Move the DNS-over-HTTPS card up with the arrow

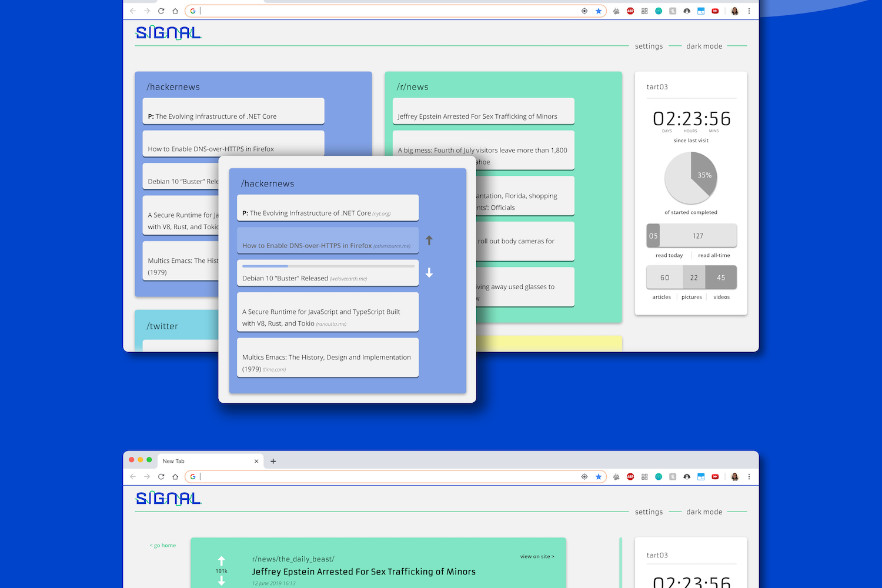[429, 240]
